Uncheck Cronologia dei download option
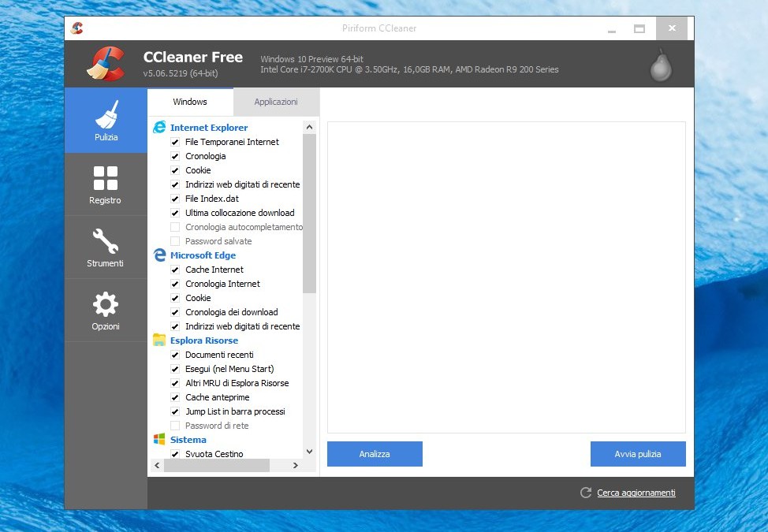This screenshot has width=768, height=532. click(175, 312)
